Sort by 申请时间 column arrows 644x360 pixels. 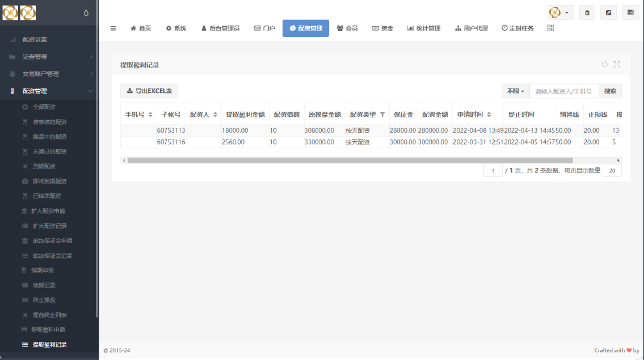point(489,115)
